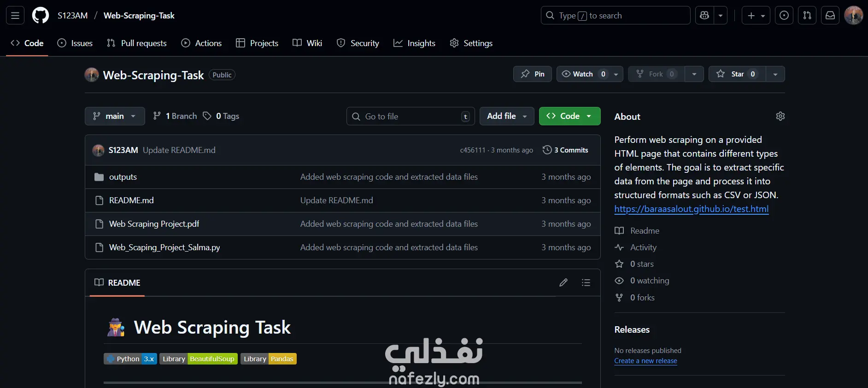Open the Activity link in About sidebar
The height and width of the screenshot is (388, 868).
pos(636,247)
